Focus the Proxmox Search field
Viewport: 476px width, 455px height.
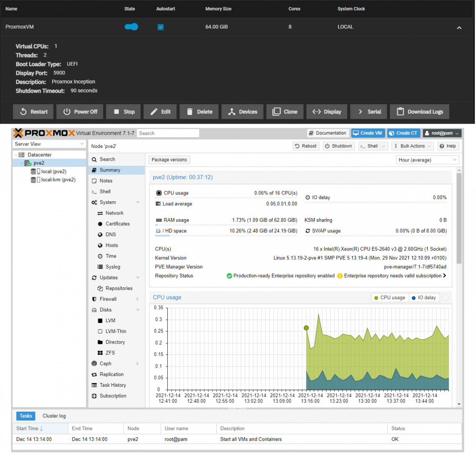(168, 133)
